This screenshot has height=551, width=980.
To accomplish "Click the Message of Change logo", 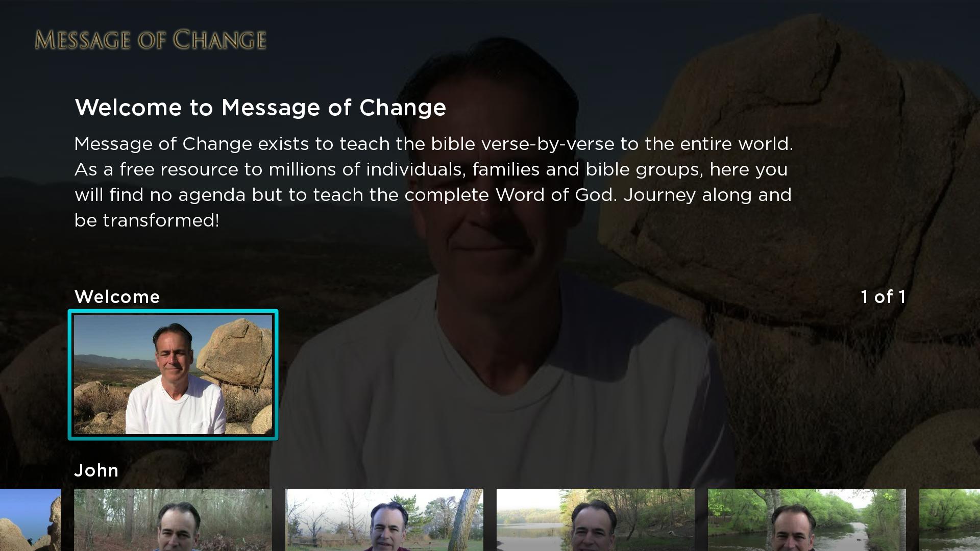I will coord(151,40).
